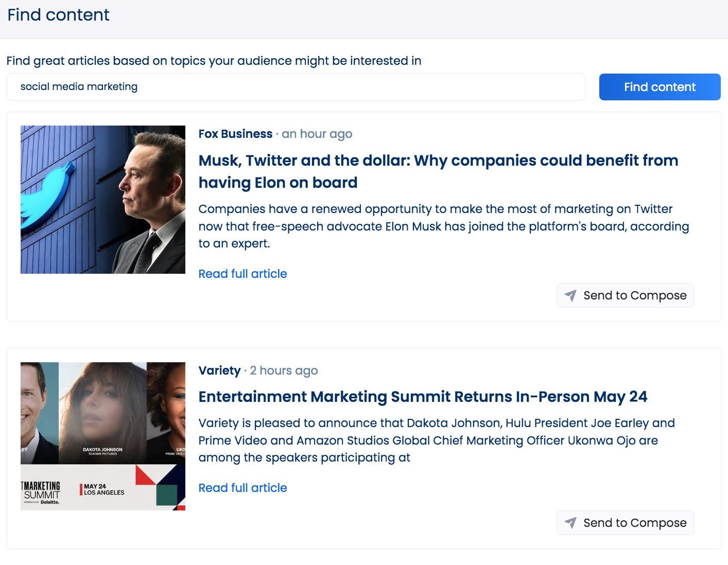
Task: Open the Fox Business source label
Action: tap(235, 134)
